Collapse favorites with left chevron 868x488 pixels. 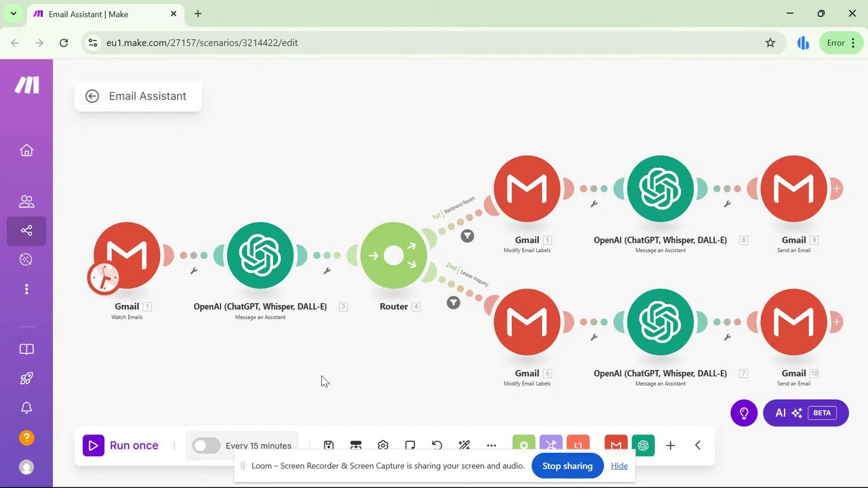(698, 445)
